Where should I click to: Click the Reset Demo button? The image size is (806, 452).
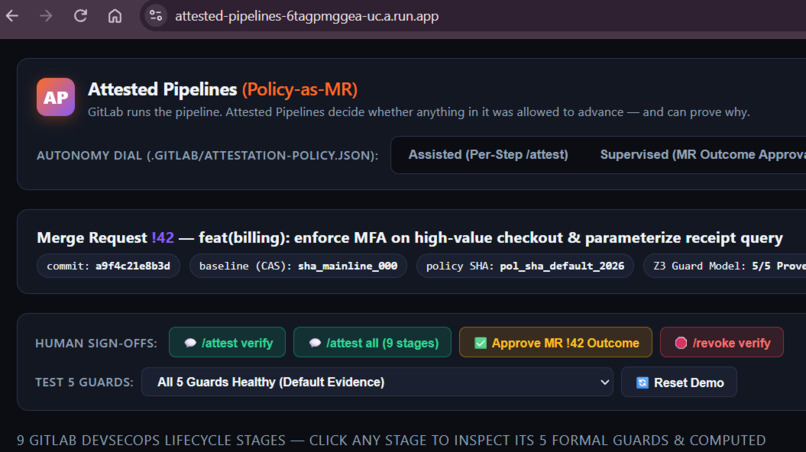[x=679, y=383]
